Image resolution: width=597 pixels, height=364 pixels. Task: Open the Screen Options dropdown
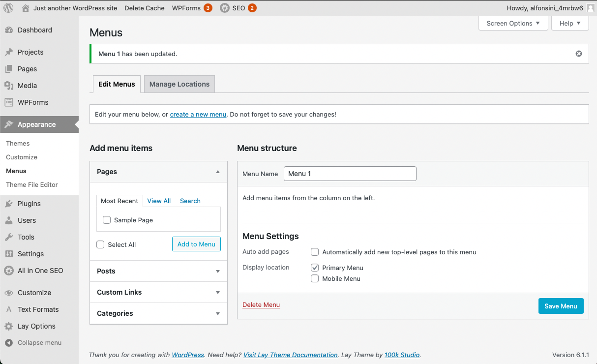coord(513,23)
